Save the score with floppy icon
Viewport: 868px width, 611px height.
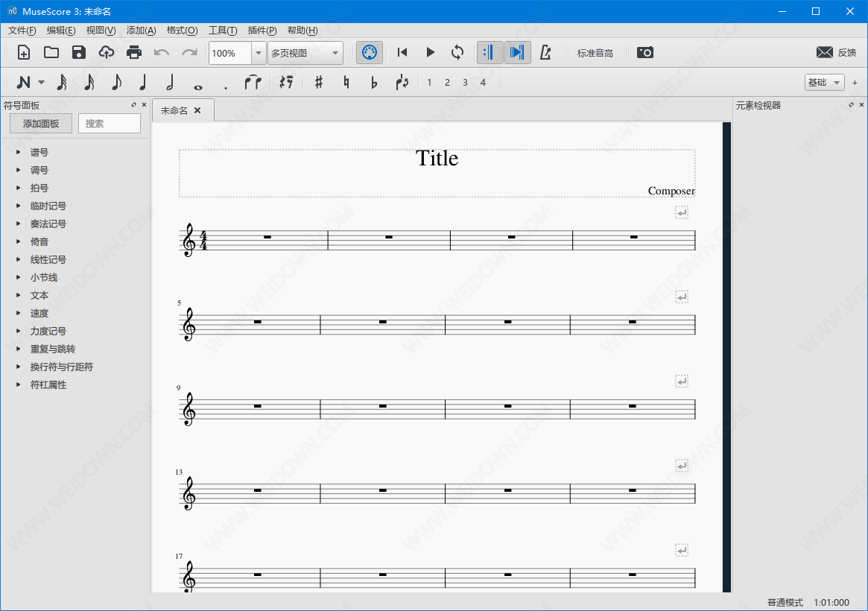[x=79, y=53]
